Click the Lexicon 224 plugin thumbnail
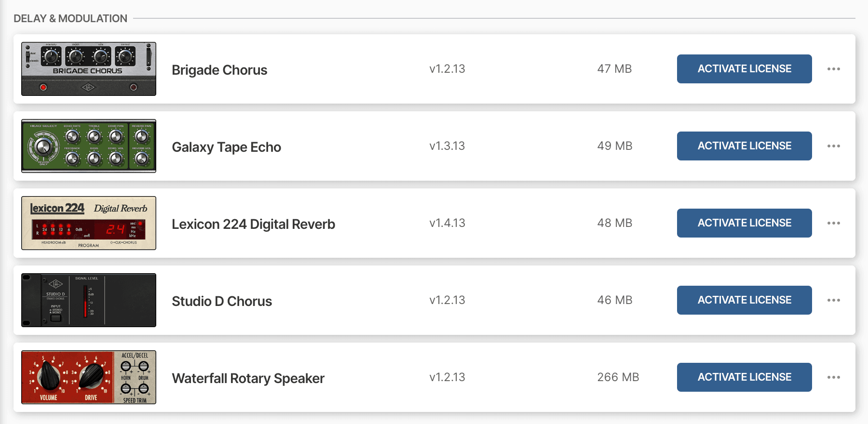Image resolution: width=868 pixels, height=424 pixels. [x=89, y=223]
